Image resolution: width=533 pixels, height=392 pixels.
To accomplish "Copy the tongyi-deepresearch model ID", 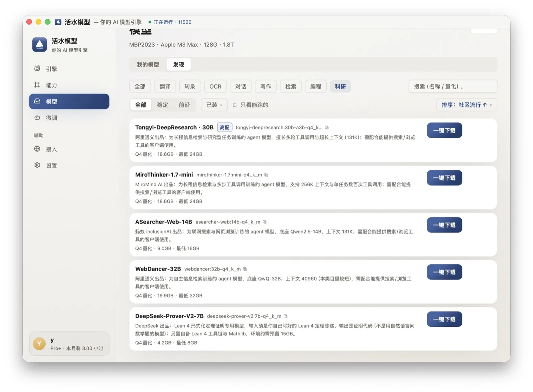I will [327, 127].
